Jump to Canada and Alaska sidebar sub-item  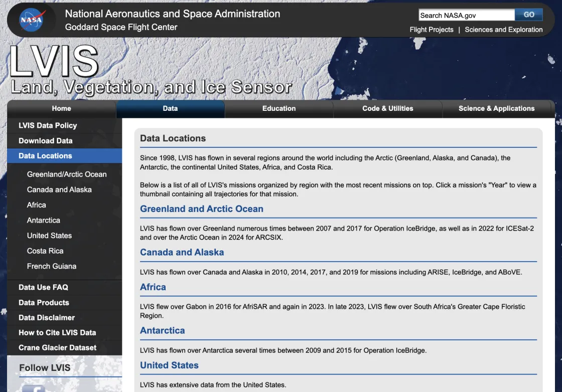click(59, 190)
